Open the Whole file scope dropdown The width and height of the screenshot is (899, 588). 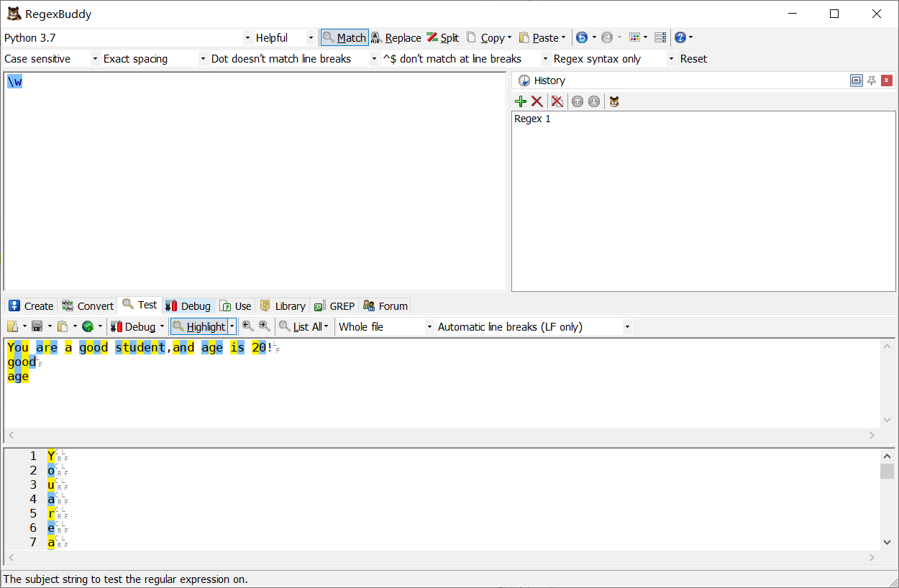pos(430,326)
